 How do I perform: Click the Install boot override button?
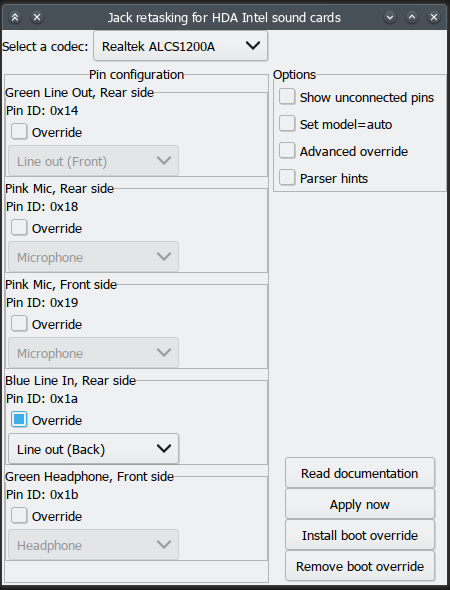(x=360, y=535)
